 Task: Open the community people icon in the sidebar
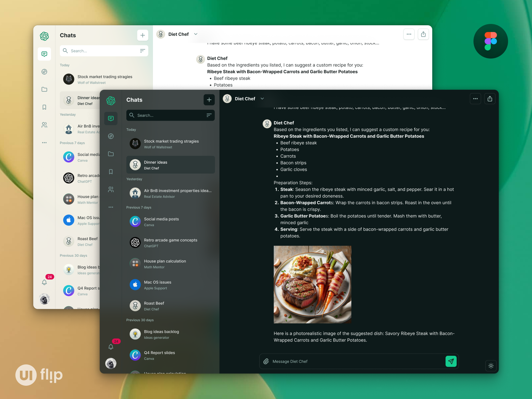[x=111, y=189]
